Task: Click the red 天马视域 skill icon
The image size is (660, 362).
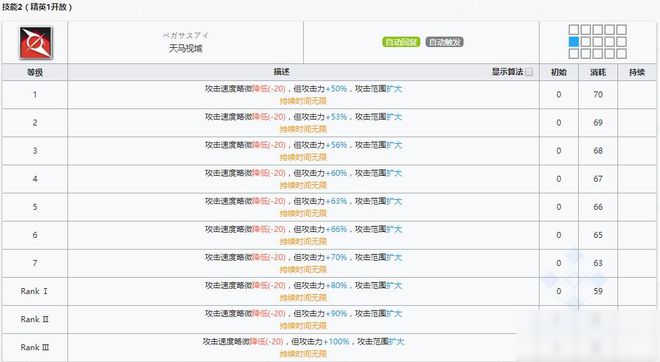Action: click(x=35, y=43)
